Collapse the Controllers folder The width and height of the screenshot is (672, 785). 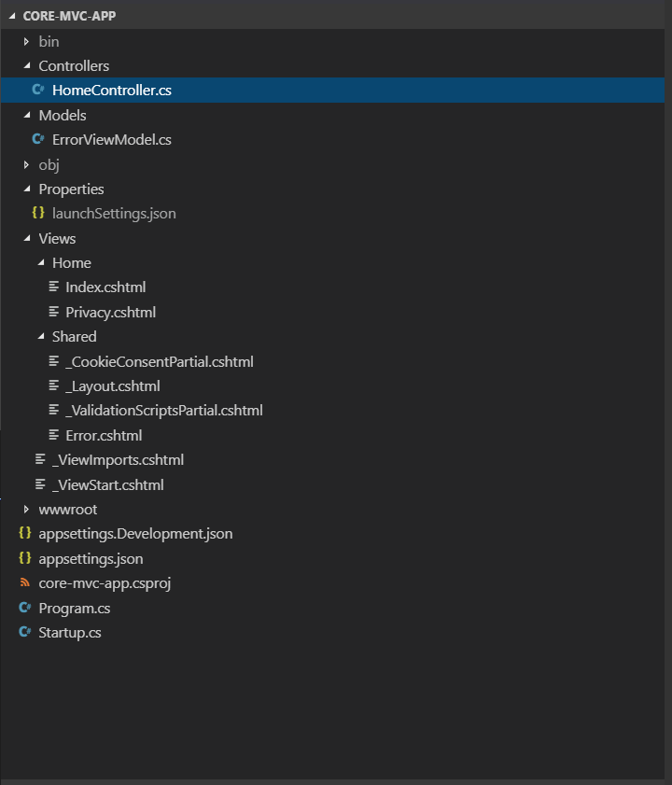[27, 66]
